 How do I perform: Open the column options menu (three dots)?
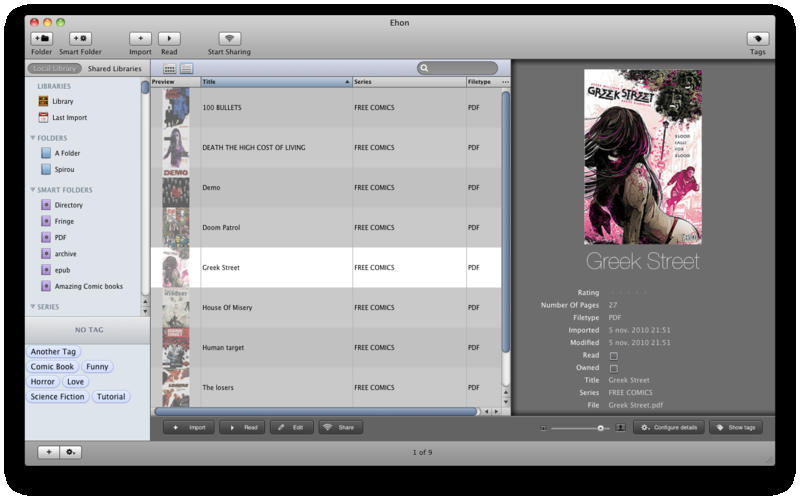506,82
